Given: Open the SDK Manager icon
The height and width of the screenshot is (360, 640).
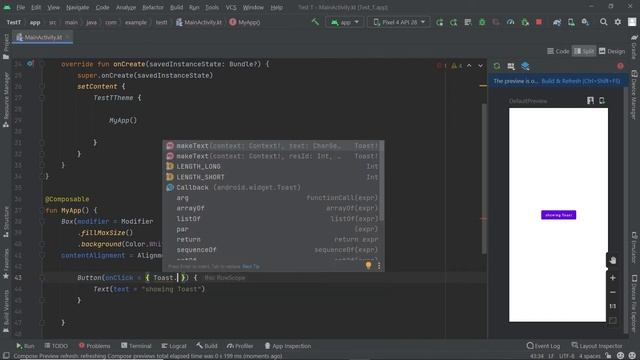Looking at the screenshot, I should [x=585, y=22].
